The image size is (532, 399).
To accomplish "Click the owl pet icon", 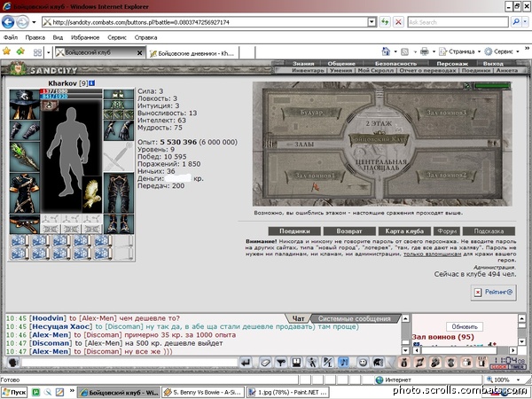I will coord(92,194).
